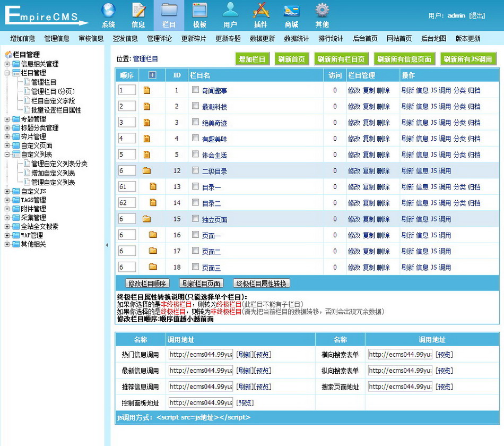The image size is (504, 446).
Task: Open the 版本更新 menu item
Action: (x=468, y=39)
